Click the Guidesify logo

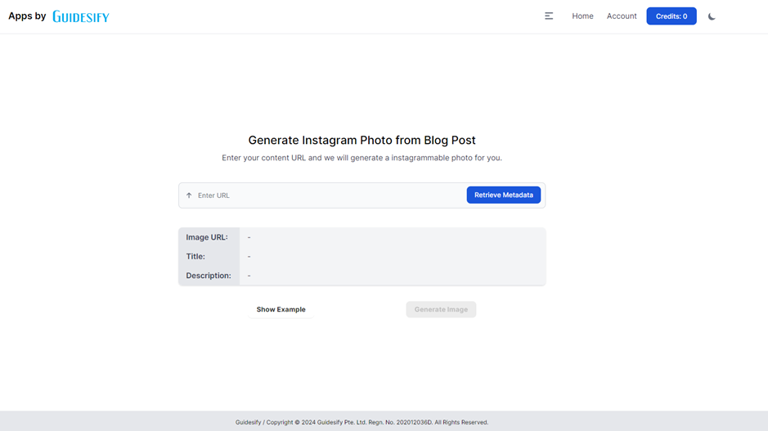click(x=81, y=17)
